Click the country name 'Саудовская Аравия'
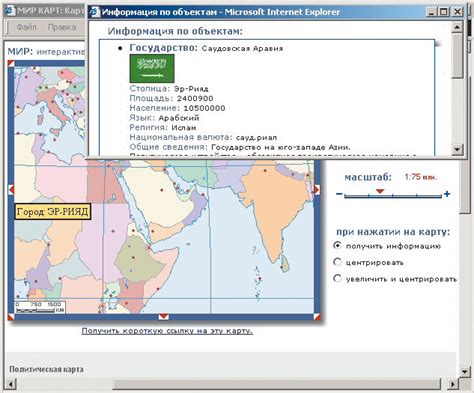This screenshot has width=474, height=393. (x=242, y=48)
